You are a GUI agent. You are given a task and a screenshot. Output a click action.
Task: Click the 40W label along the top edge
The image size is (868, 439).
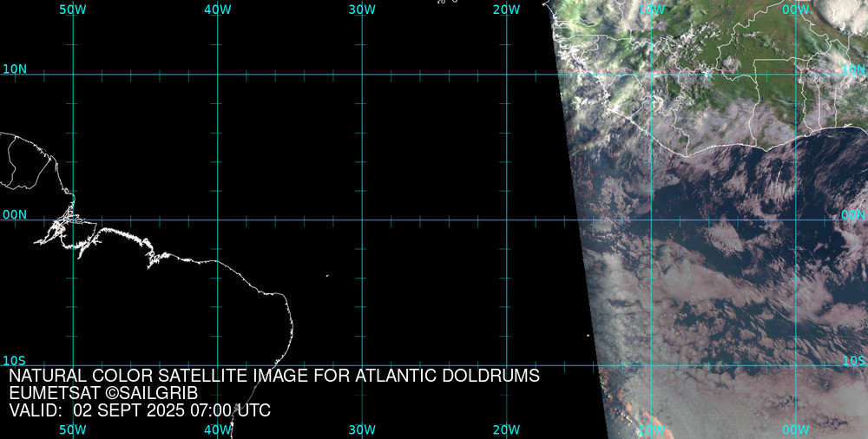(218, 10)
